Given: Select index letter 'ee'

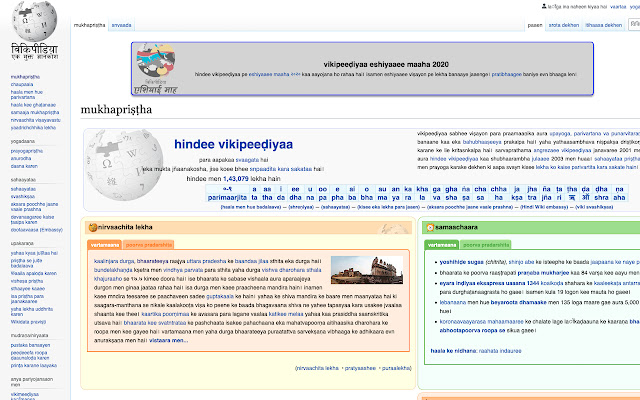Looking at the screenshot, I should (x=295, y=189).
